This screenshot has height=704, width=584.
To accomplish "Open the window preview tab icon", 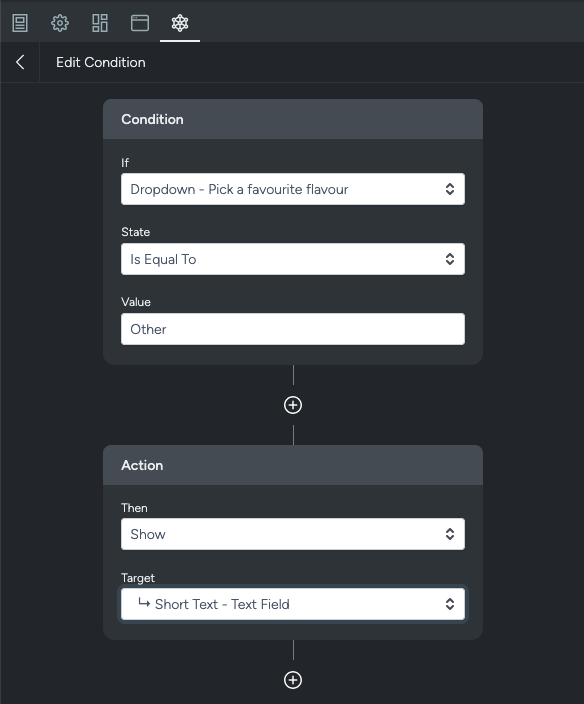I will coord(140,23).
